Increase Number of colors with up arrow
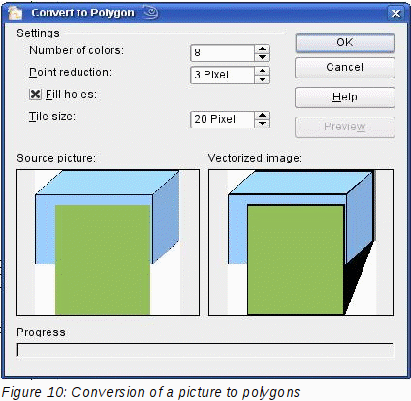 click(262, 49)
